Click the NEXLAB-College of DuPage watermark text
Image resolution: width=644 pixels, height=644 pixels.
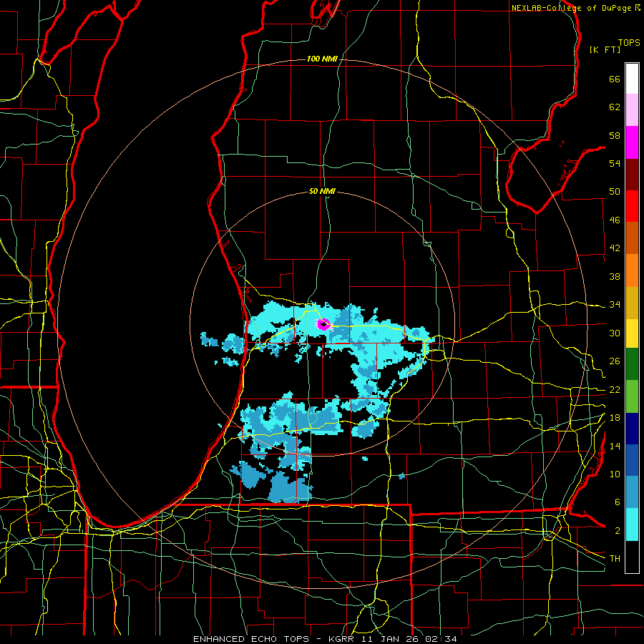[x=575, y=8]
